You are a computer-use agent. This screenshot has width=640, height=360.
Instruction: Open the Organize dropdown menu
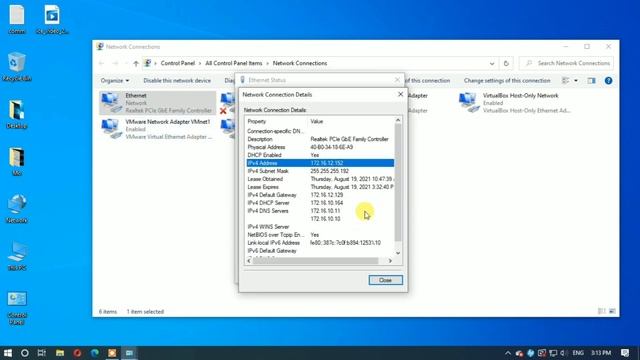(x=115, y=80)
